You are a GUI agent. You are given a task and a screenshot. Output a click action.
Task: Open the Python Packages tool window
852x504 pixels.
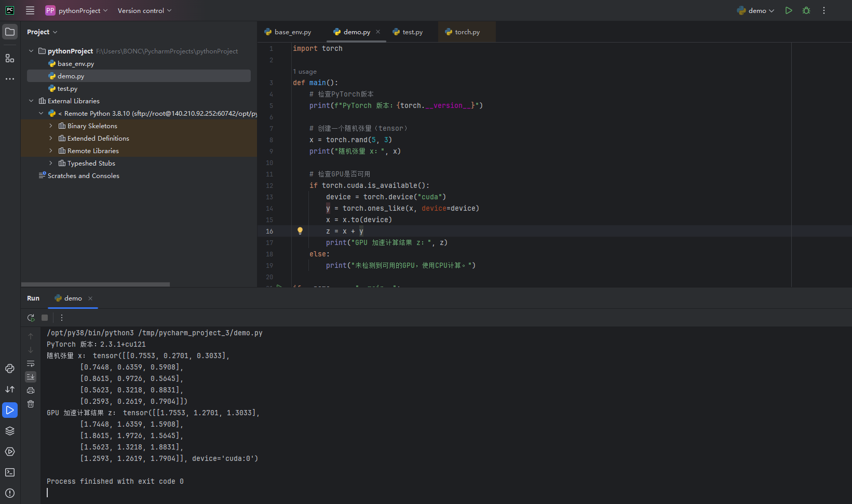coord(10,431)
